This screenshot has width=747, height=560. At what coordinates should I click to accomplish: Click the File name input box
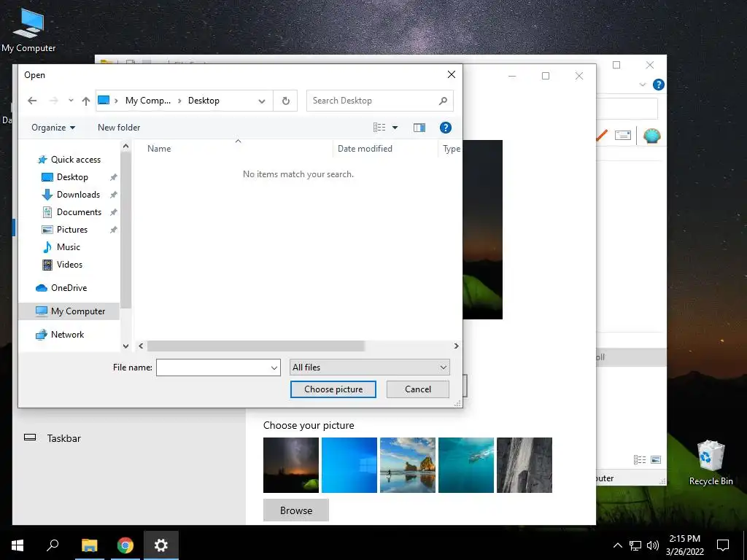212,367
